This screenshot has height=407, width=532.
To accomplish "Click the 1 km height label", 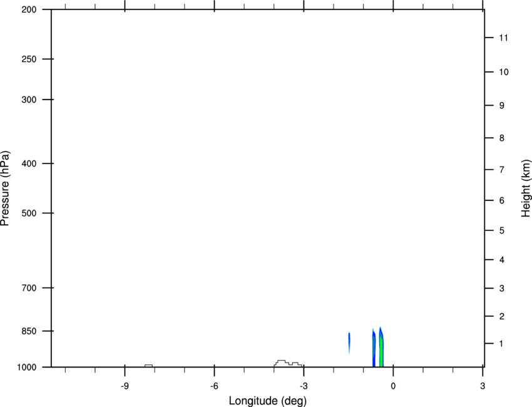I will tap(502, 344).
